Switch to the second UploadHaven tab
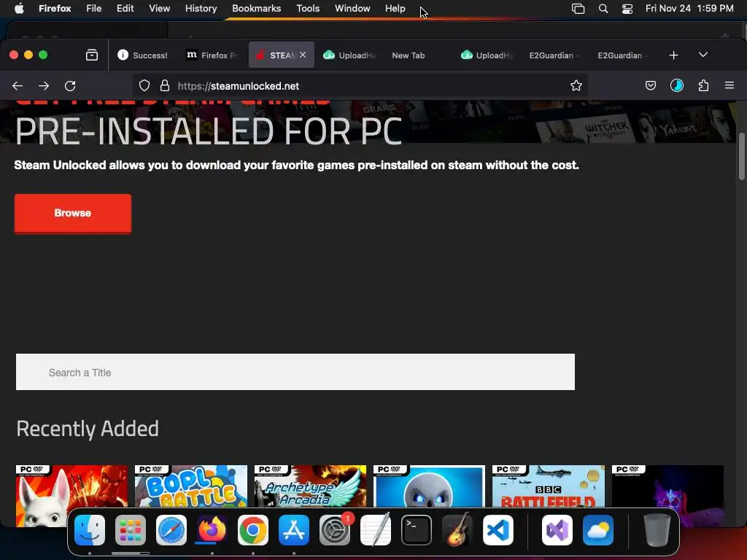This screenshot has height=560, width=747. 487,55
